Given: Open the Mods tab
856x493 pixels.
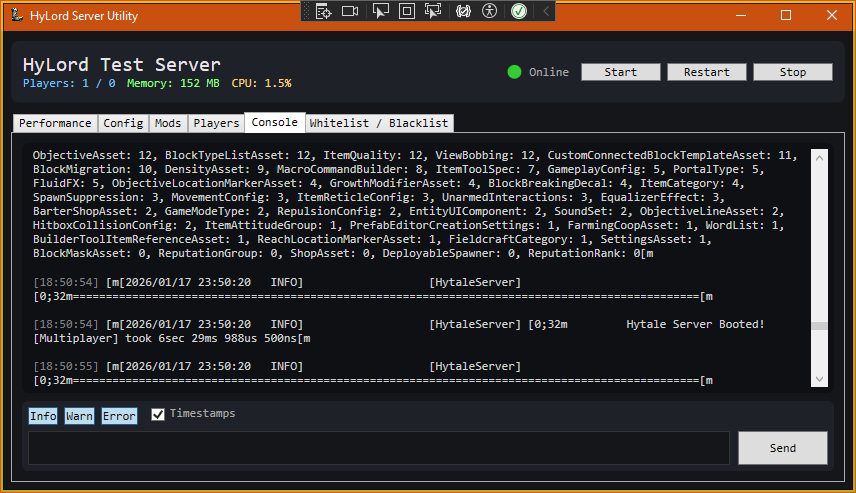Looking at the screenshot, I should [x=168, y=123].
